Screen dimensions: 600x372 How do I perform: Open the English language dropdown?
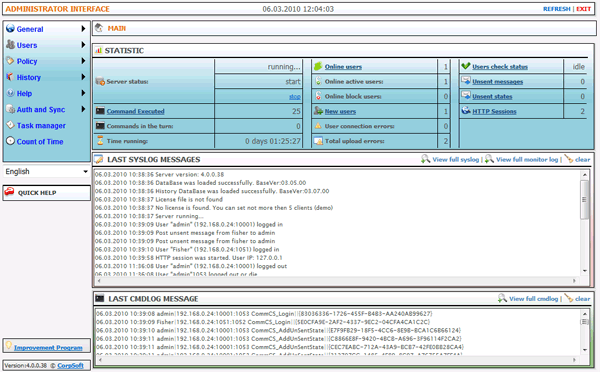(46, 171)
